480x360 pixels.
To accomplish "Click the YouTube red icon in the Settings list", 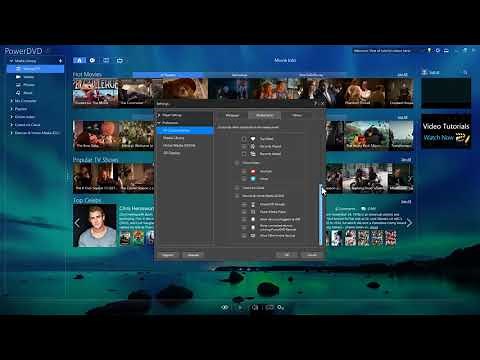I will [x=253, y=171].
